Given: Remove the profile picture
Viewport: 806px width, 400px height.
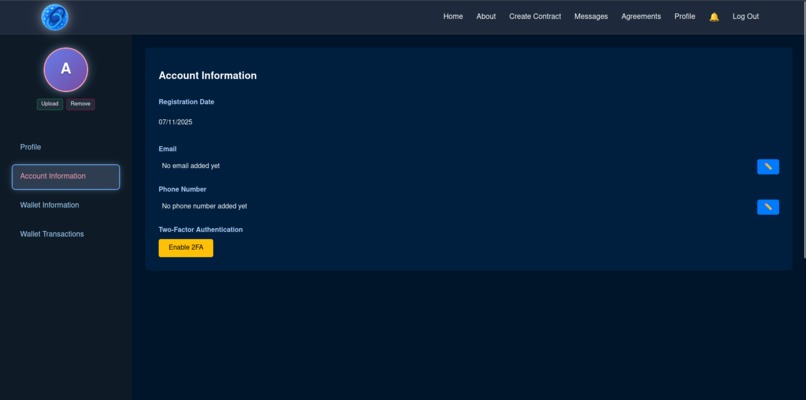Looking at the screenshot, I should coord(80,104).
